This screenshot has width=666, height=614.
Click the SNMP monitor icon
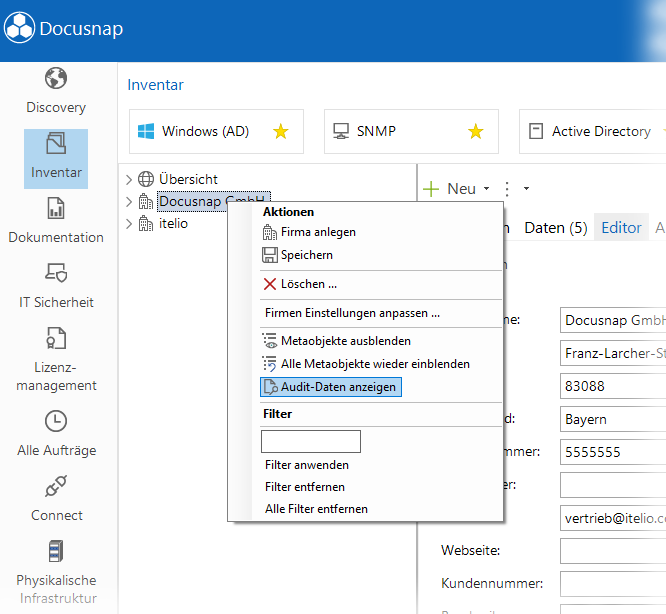coord(341,131)
